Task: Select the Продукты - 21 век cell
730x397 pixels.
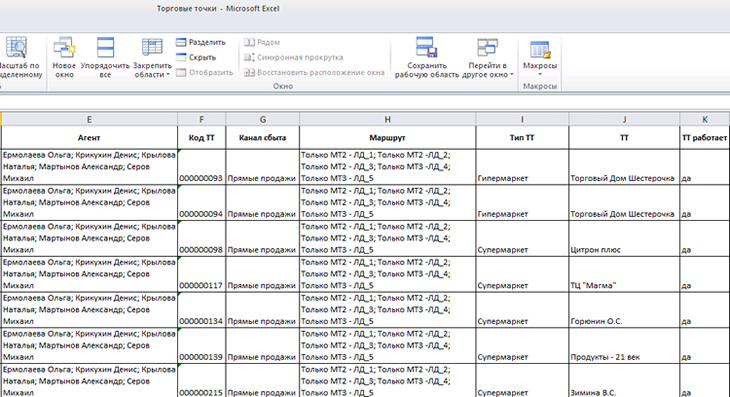Action: (x=624, y=346)
